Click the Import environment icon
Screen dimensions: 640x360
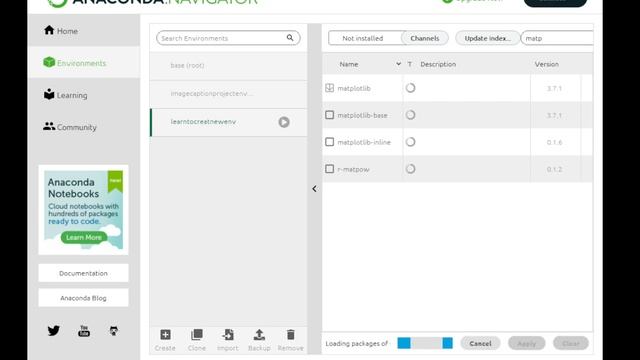coord(228,335)
